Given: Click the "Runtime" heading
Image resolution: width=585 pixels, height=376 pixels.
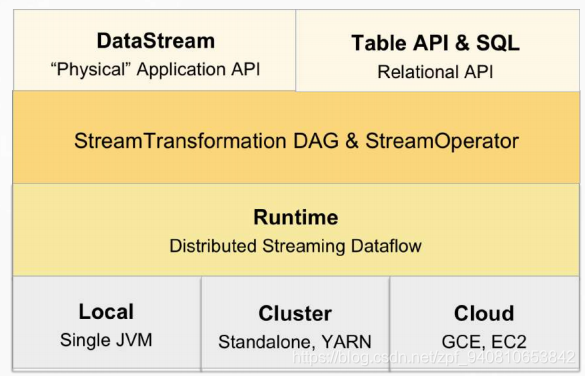Looking at the screenshot, I should click(296, 217).
